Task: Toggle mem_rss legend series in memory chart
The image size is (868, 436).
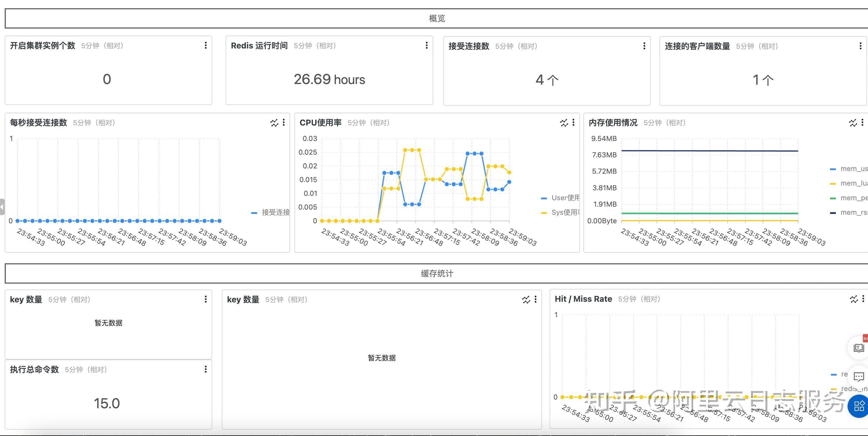Action: coord(849,212)
